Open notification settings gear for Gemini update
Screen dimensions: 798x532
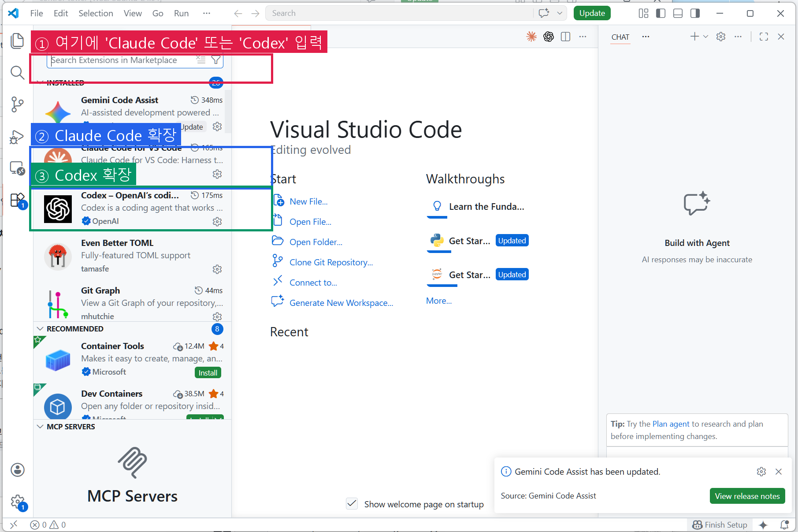761,472
